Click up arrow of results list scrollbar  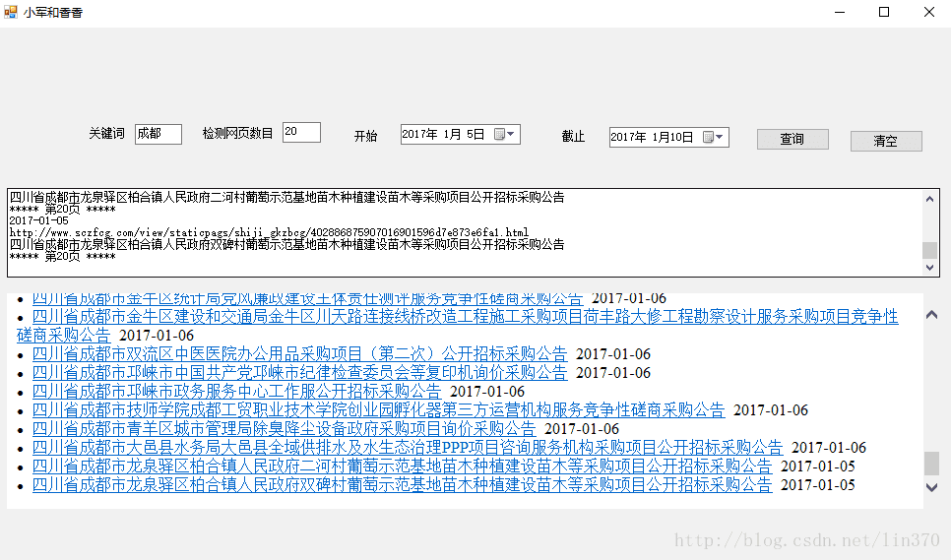point(931,315)
